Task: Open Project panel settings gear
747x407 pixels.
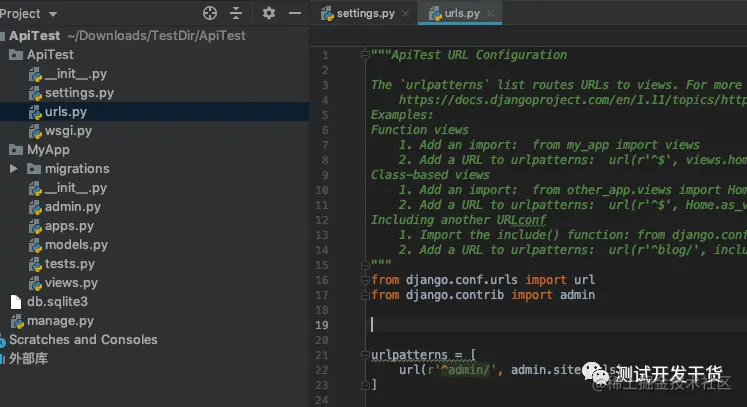Action: (269, 13)
